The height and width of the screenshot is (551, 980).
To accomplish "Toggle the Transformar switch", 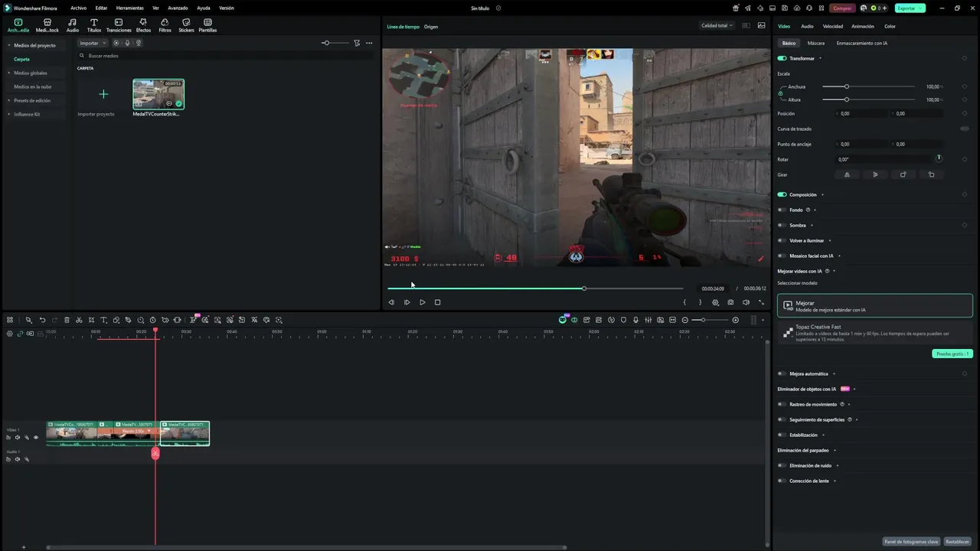I will click(x=782, y=58).
